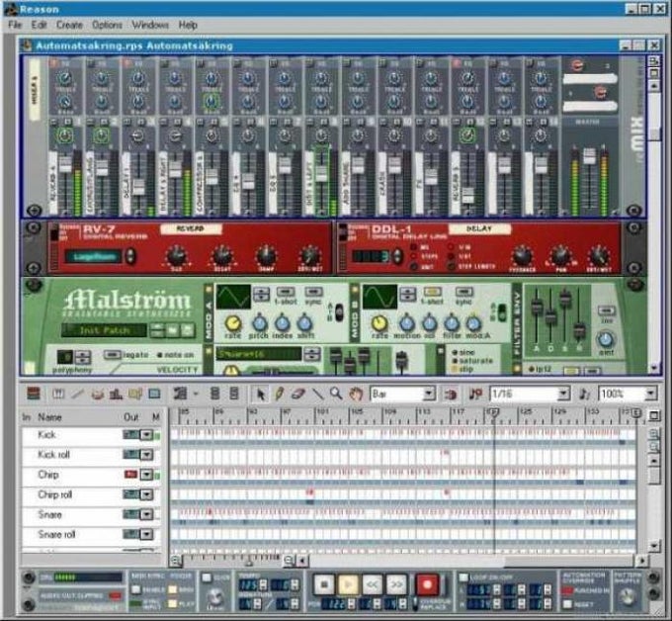Click the sequencer maximize square icon
The height and width of the screenshot is (621, 672).
tap(654, 415)
